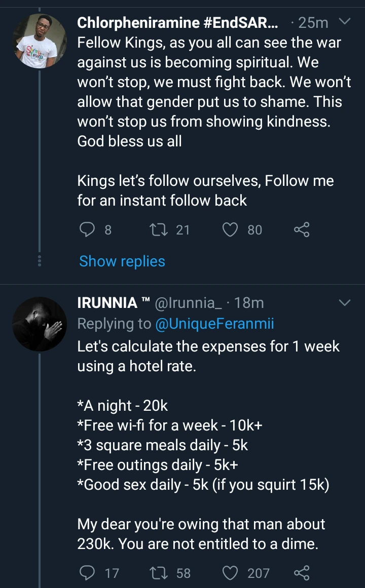This screenshot has width=365, height=588.
Task: Open Chlorpheniramine's profile picture
Action: tap(40, 41)
